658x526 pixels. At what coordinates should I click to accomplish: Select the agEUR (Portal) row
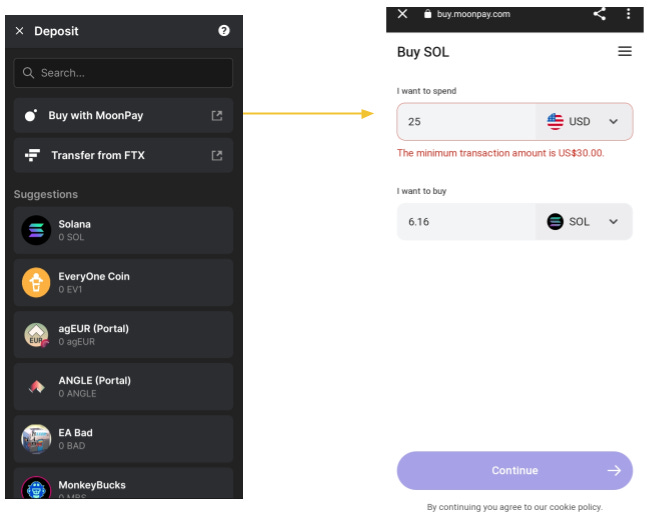pos(123,335)
